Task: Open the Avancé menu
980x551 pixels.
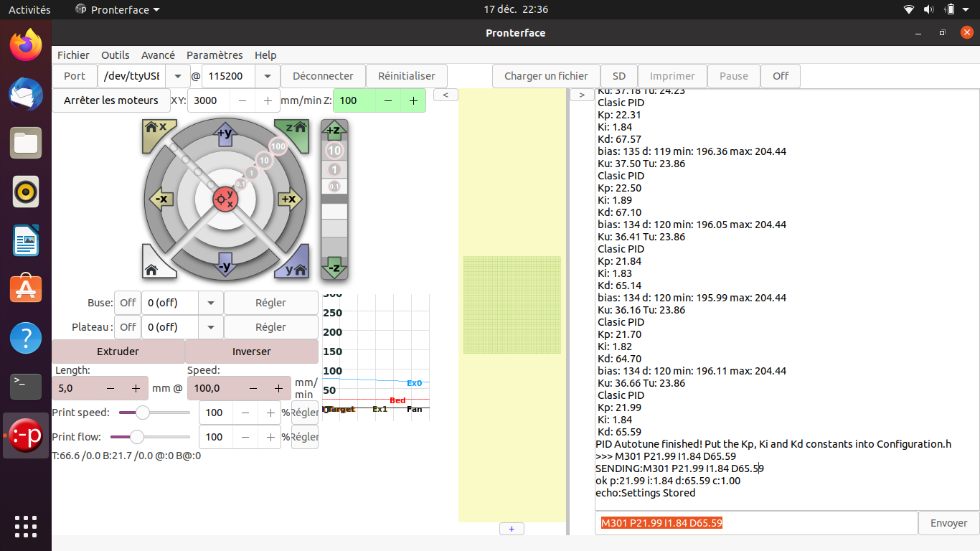Action: tap(158, 55)
